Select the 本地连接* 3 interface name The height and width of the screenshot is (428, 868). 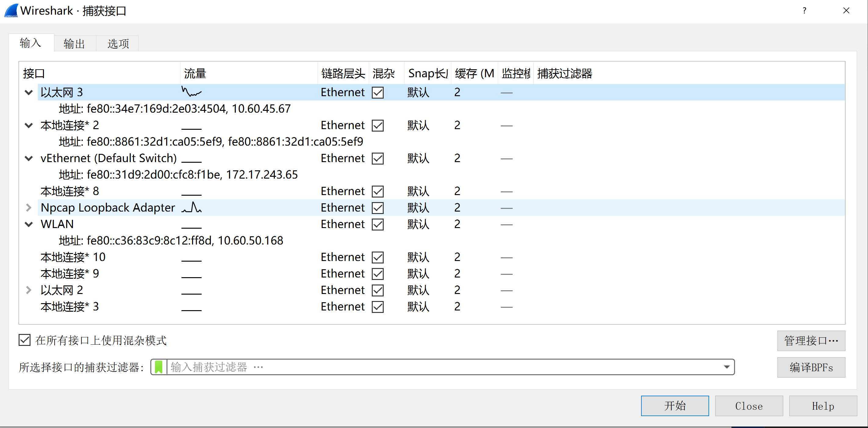tap(70, 306)
